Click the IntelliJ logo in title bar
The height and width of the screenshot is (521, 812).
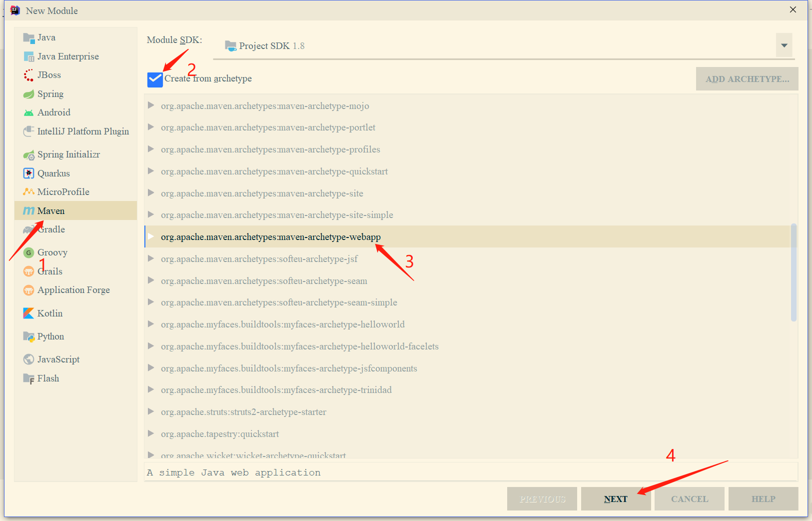(x=15, y=10)
